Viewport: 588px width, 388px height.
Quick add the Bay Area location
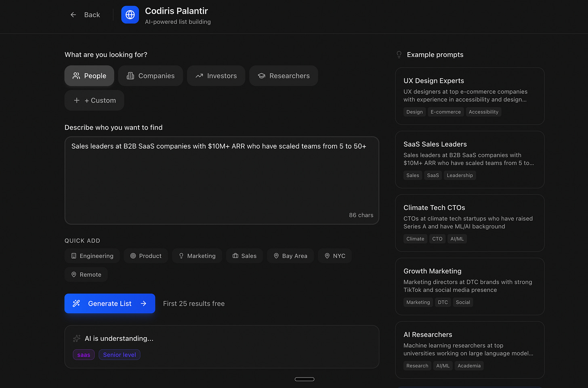[x=290, y=256]
